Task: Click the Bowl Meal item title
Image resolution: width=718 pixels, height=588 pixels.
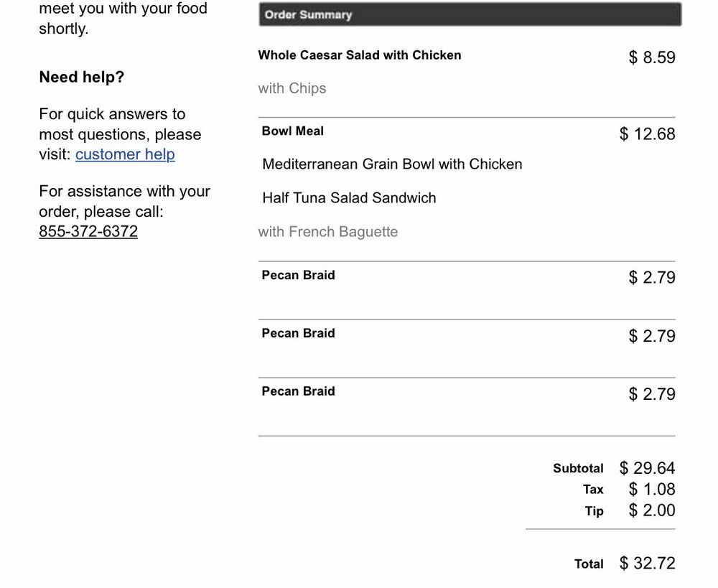Action: click(x=293, y=131)
